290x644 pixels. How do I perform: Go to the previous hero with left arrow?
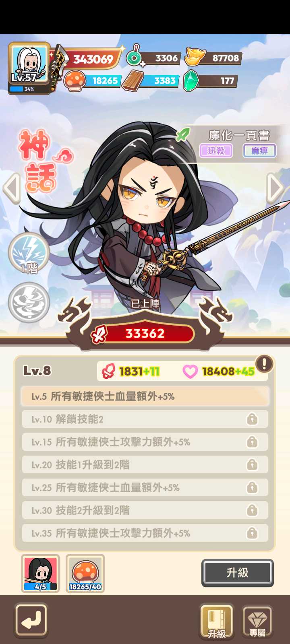point(12,188)
